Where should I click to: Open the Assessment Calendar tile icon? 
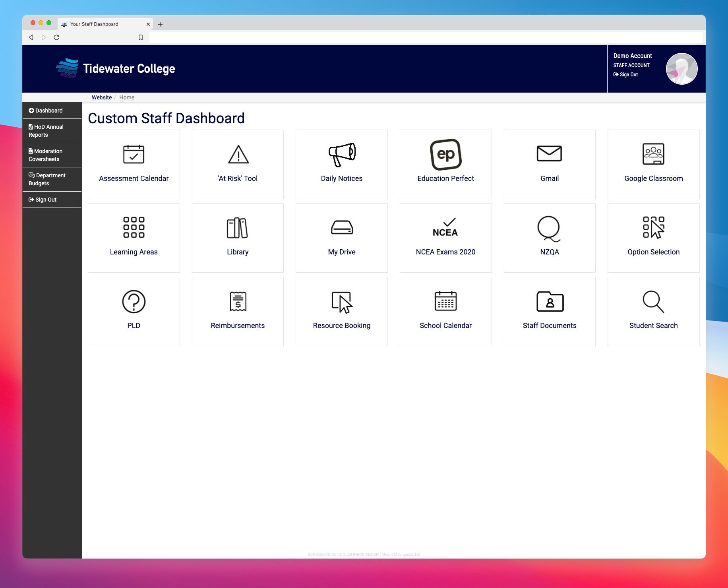(134, 154)
